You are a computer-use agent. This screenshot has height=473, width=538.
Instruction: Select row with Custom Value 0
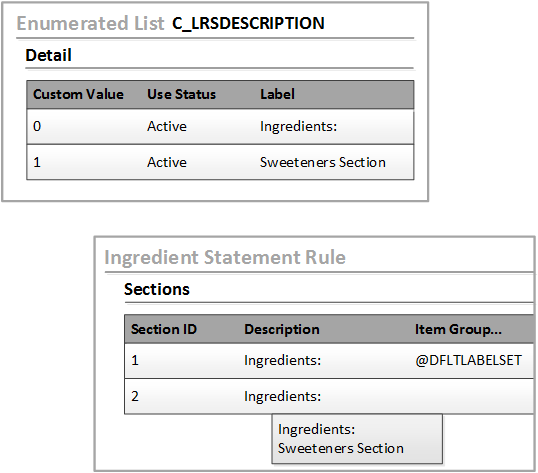point(220,127)
